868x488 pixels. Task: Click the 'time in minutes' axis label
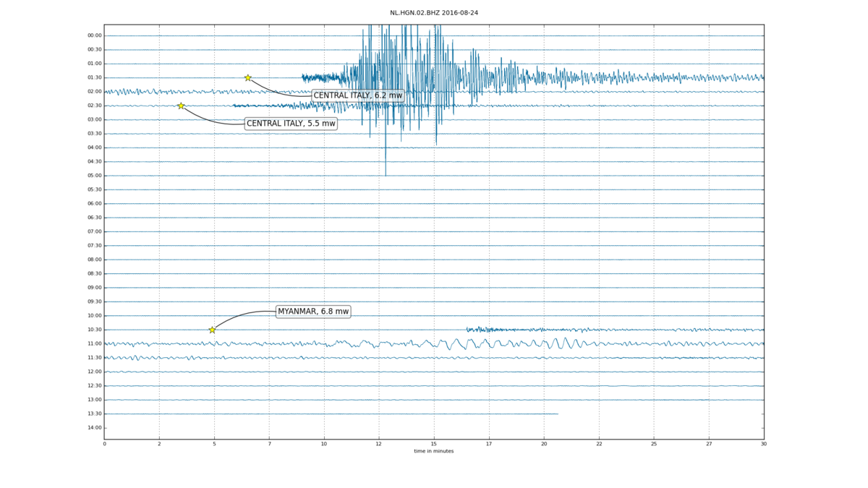point(434,451)
